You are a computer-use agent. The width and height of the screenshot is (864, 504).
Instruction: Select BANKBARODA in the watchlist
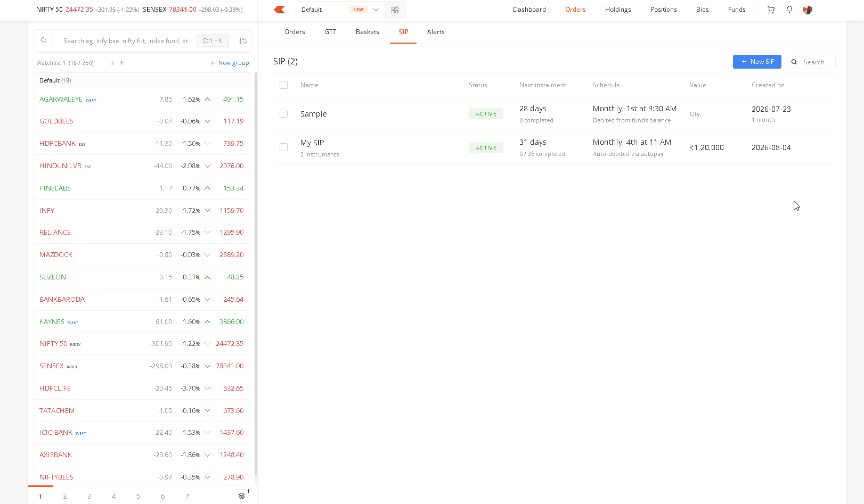point(141,300)
